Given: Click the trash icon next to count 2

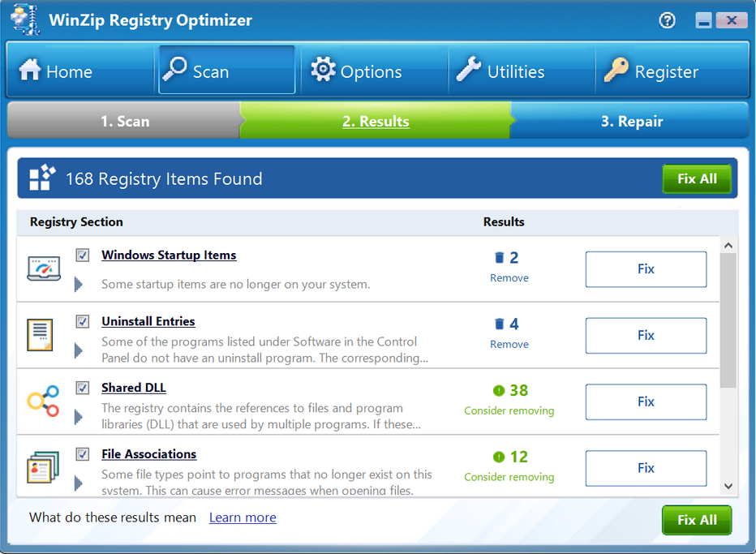Looking at the screenshot, I should [499, 257].
